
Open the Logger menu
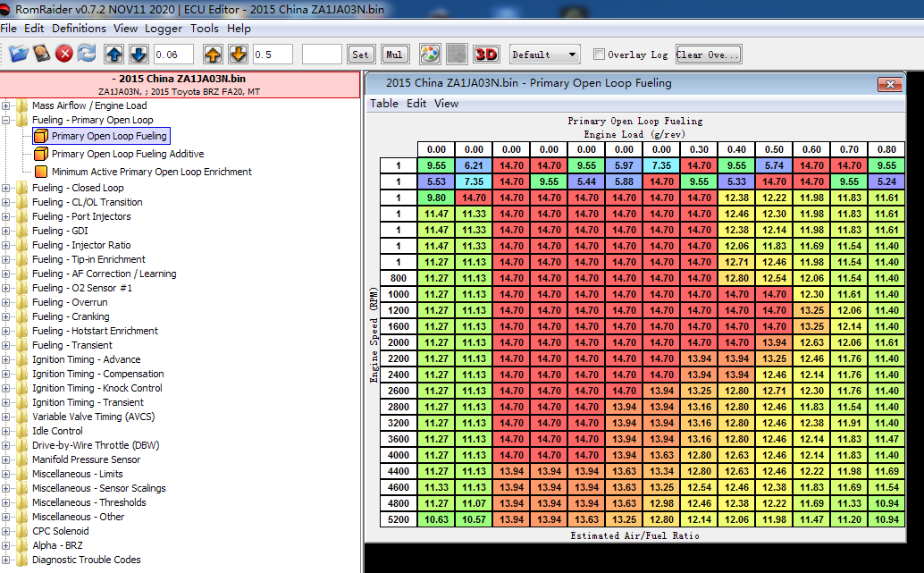coord(164,29)
